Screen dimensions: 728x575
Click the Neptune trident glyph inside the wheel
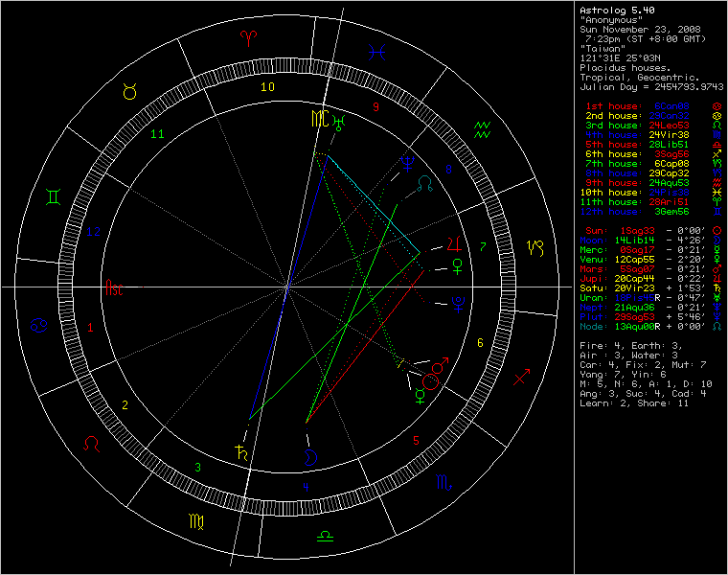coord(458,306)
